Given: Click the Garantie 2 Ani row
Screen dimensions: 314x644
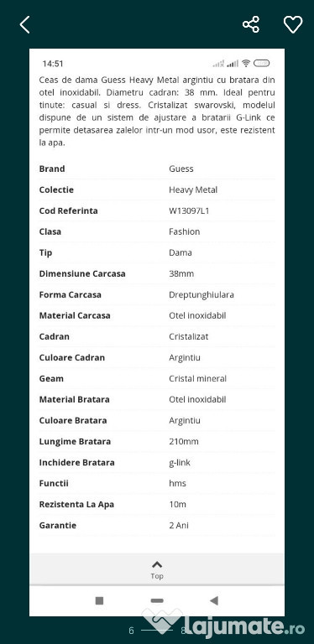Looking at the screenshot, I should 157,525.
